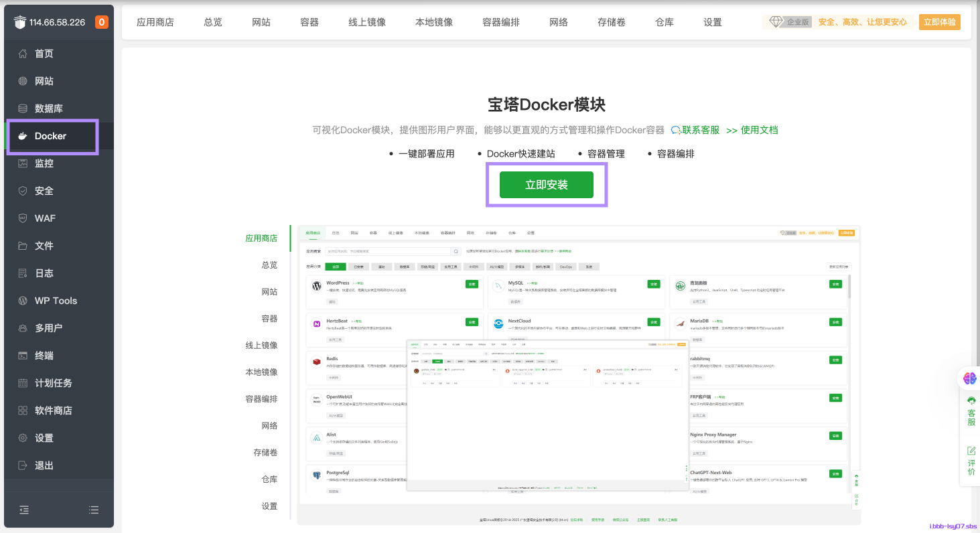Select 总览 in the preview side list
The image size is (980, 533).
click(x=269, y=264)
